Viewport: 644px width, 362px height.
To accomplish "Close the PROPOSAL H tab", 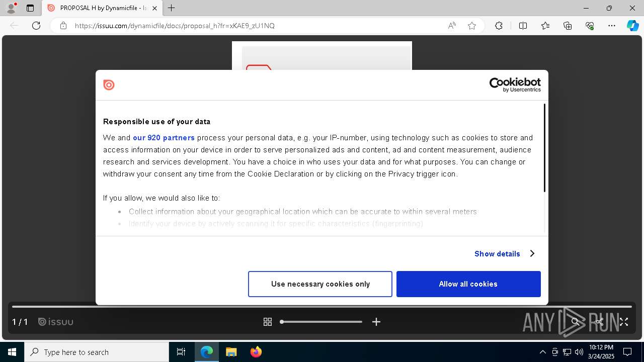I will pyautogui.click(x=154, y=8).
